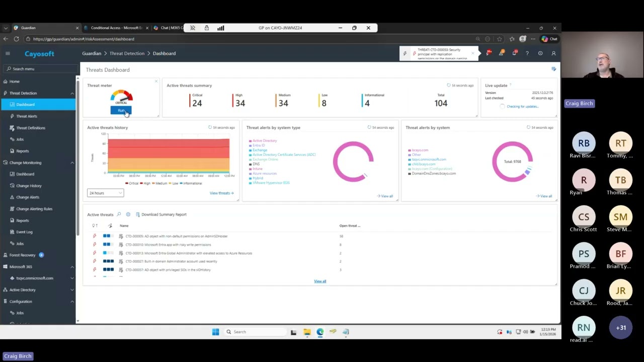644x362 pixels.
Task: Open Threat Definitions in the sidebar
Action: 30,128
